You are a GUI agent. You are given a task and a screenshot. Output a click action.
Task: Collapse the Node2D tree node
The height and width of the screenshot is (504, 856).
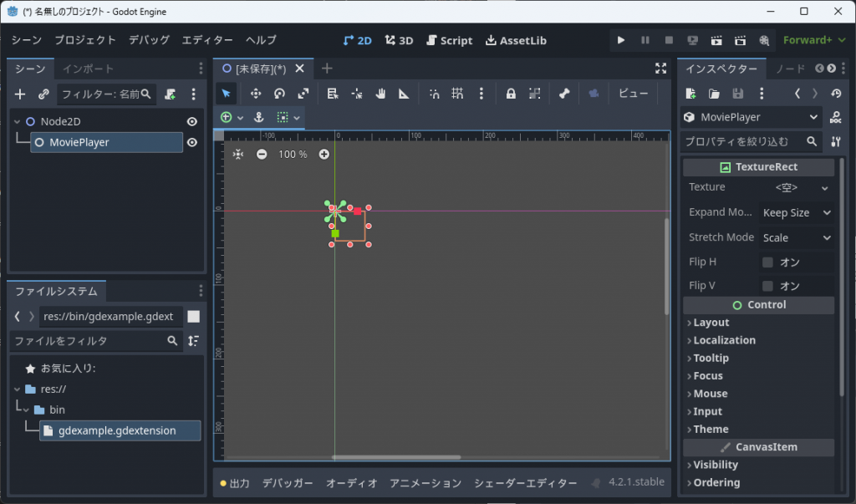coord(17,121)
